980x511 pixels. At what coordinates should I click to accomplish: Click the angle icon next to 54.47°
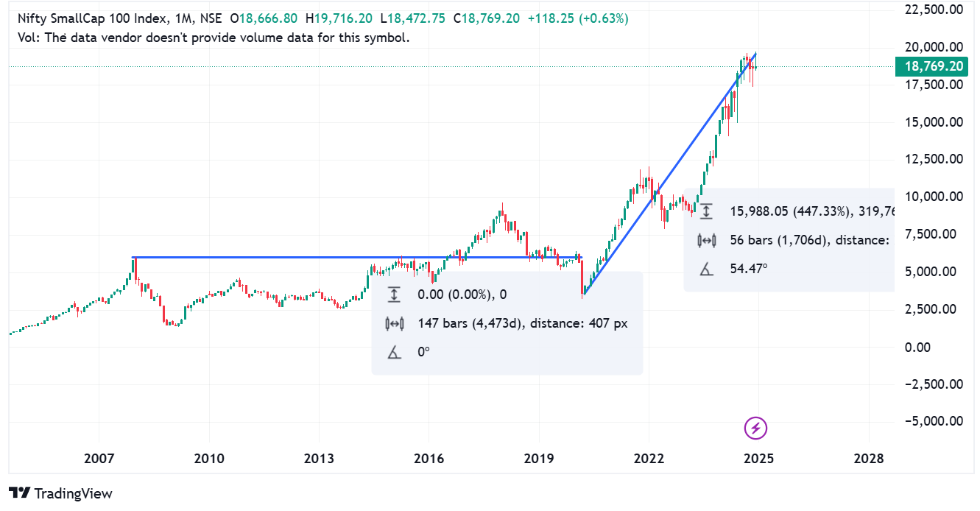tap(706, 269)
